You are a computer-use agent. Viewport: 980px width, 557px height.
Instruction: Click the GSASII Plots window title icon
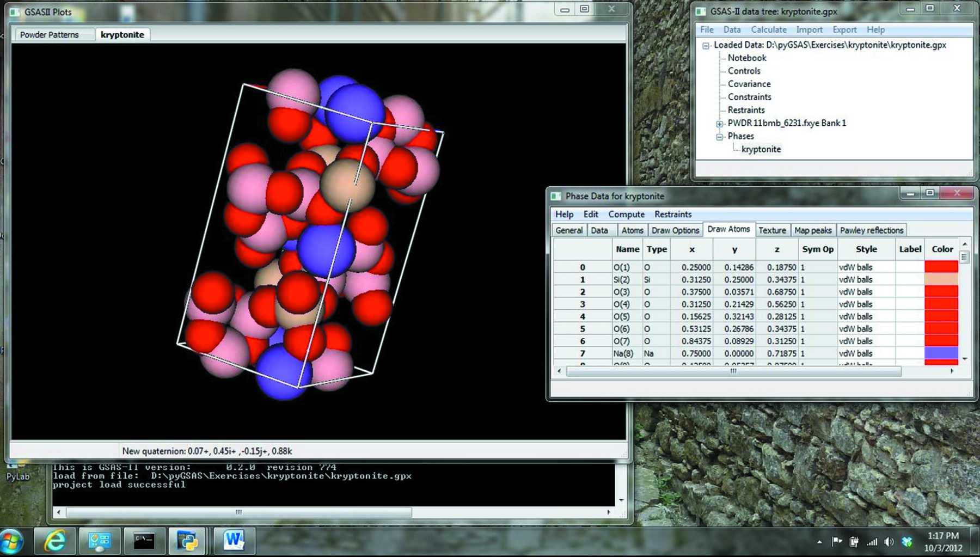point(15,11)
